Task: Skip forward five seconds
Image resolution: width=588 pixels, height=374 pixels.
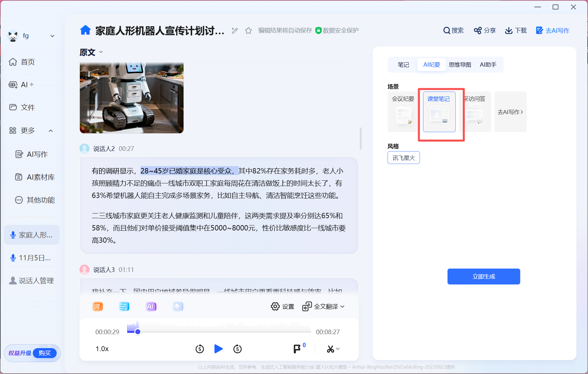Action: (x=238, y=349)
